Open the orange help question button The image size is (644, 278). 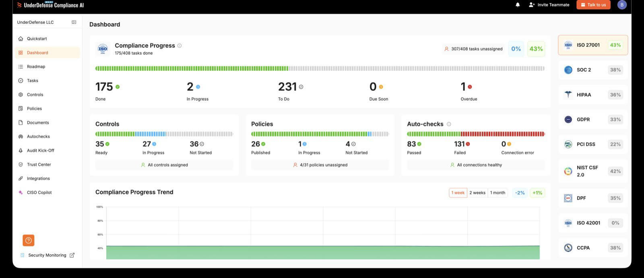(29, 241)
